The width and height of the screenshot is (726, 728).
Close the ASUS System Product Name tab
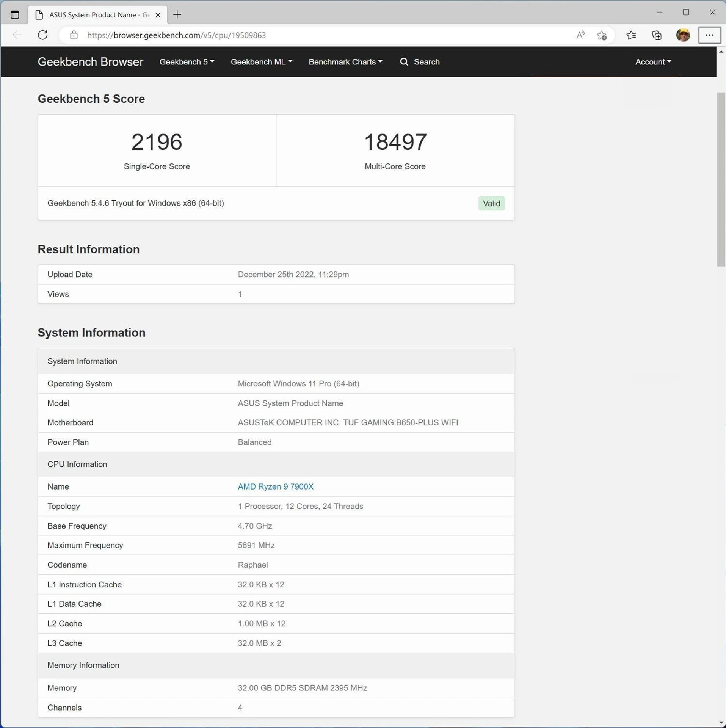[158, 15]
